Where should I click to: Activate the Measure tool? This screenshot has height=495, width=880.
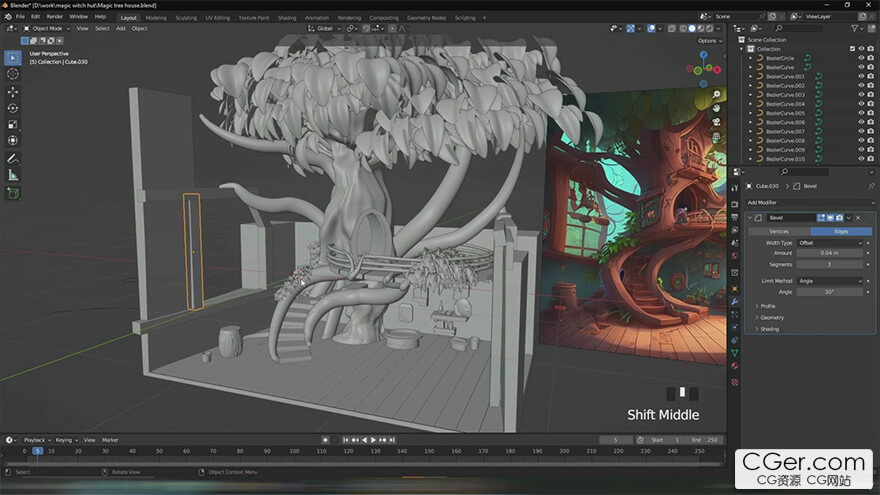click(13, 175)
